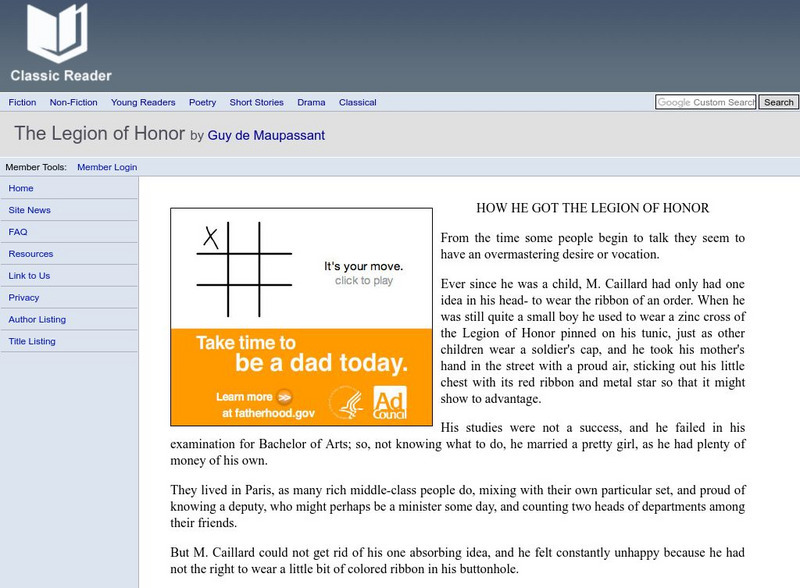
Task: Open the Member Login page
Action: [x=108, y=167]
